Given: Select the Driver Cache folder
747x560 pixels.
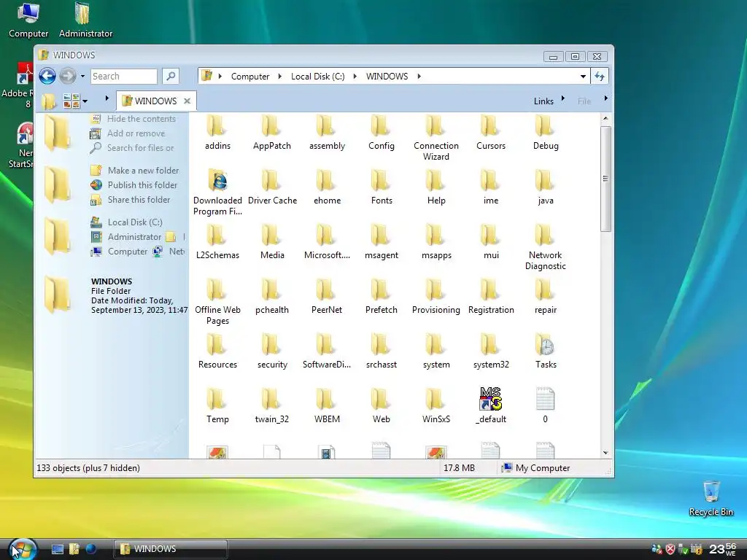Looking at the screenshot, I should coord(272,187).
